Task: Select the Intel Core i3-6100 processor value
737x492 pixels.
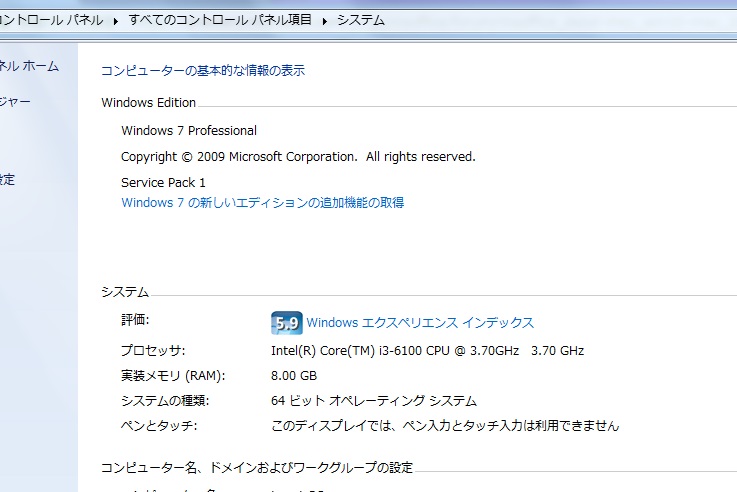Action: tap(427, 351)
